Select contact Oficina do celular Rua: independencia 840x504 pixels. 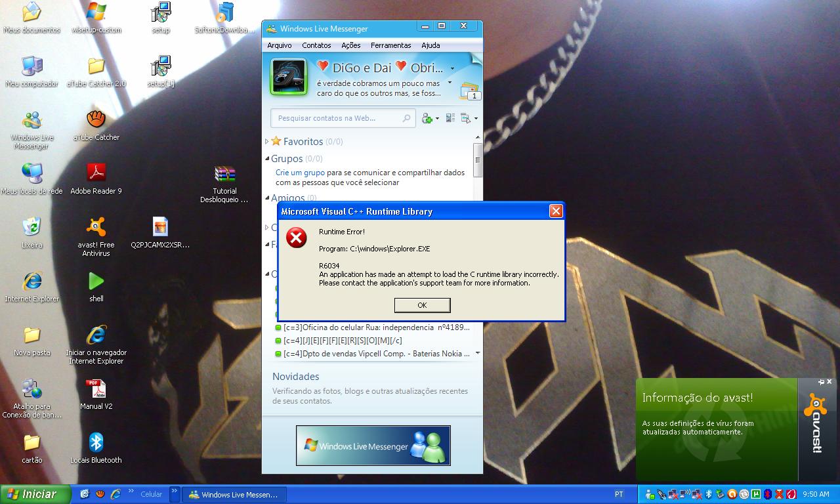373,327
